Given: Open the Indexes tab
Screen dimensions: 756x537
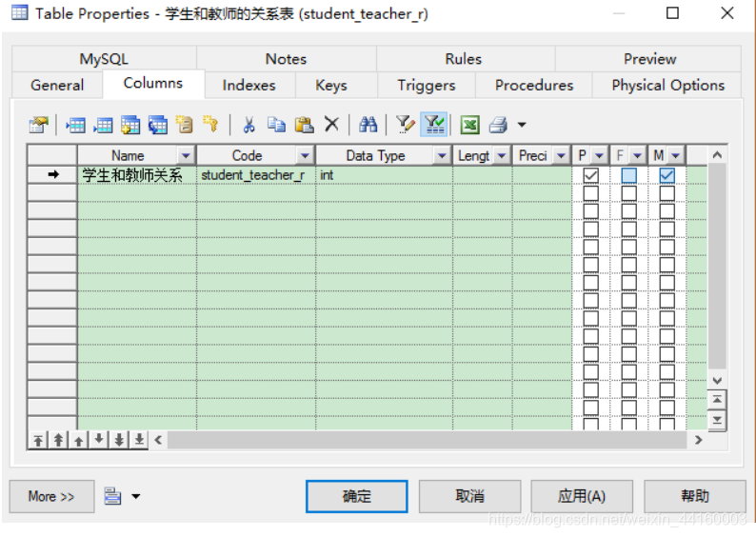Looking at the screenshot, I should tap(249, 86).
